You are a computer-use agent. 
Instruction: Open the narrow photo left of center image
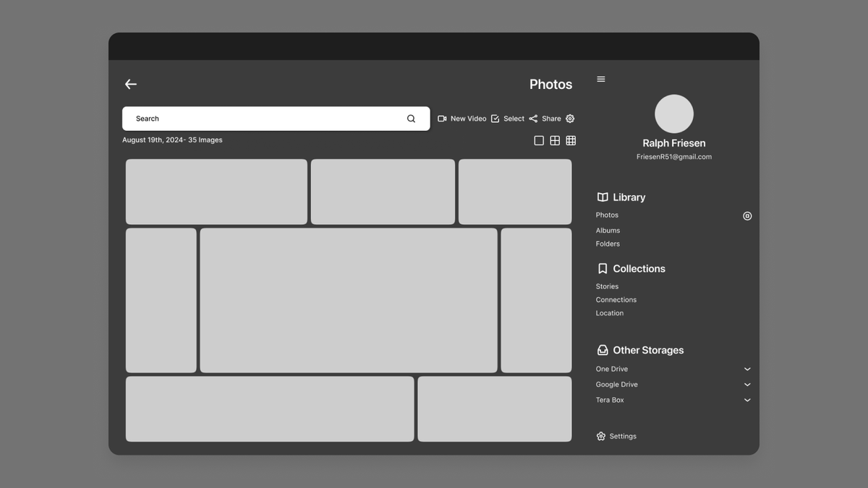(x=161, y=301)
